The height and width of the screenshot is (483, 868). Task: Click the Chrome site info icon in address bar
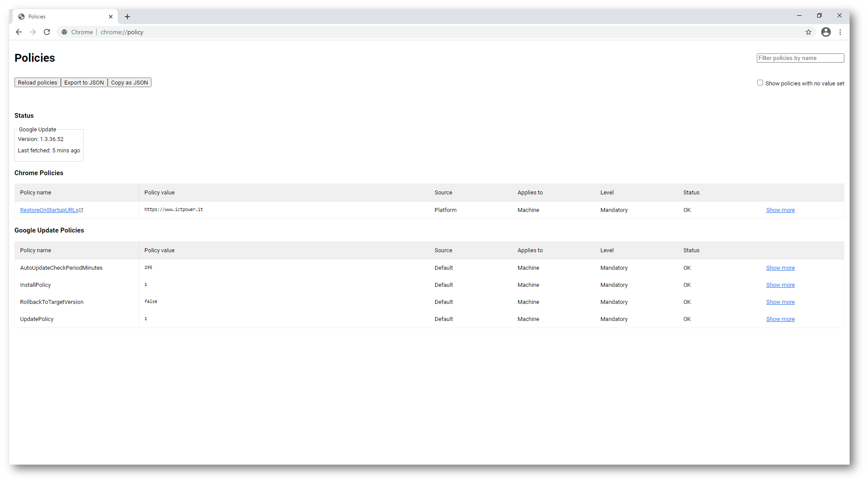pyautogui.click(x=64, y=32)
